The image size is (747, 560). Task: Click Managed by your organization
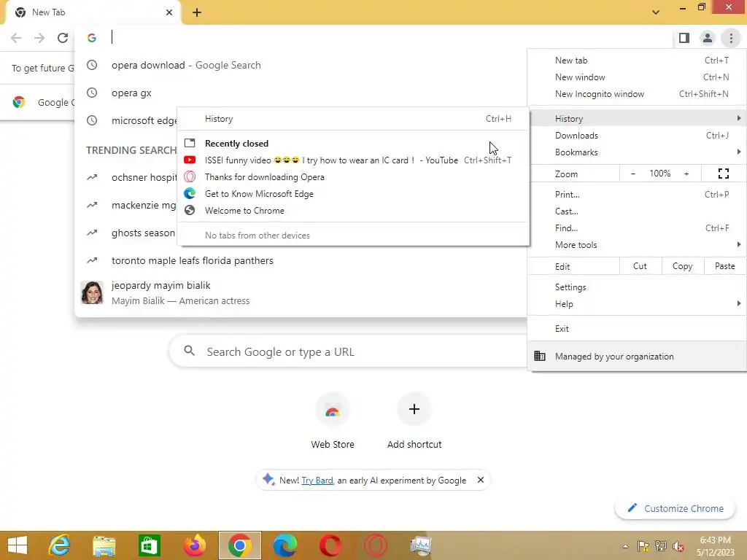click(x=637, y=356)
